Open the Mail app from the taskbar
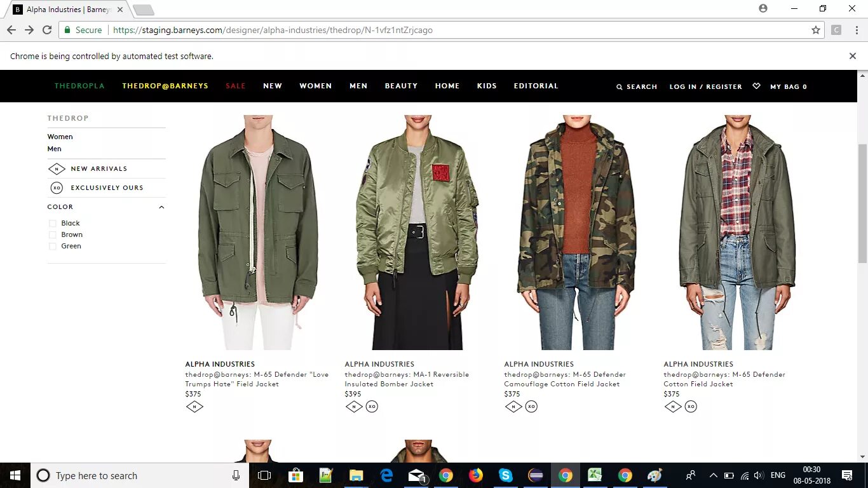This screenshot has height=488, width=868. [416, 475]
